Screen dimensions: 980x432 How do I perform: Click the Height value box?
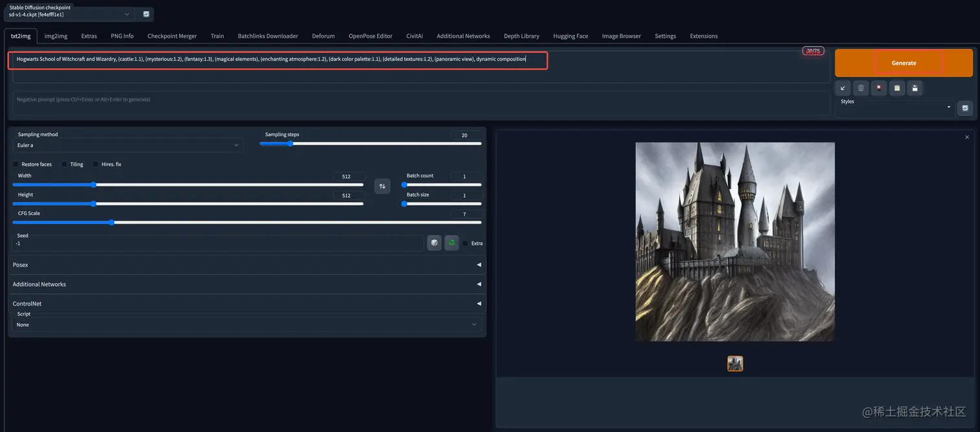(x=349, y=196)
